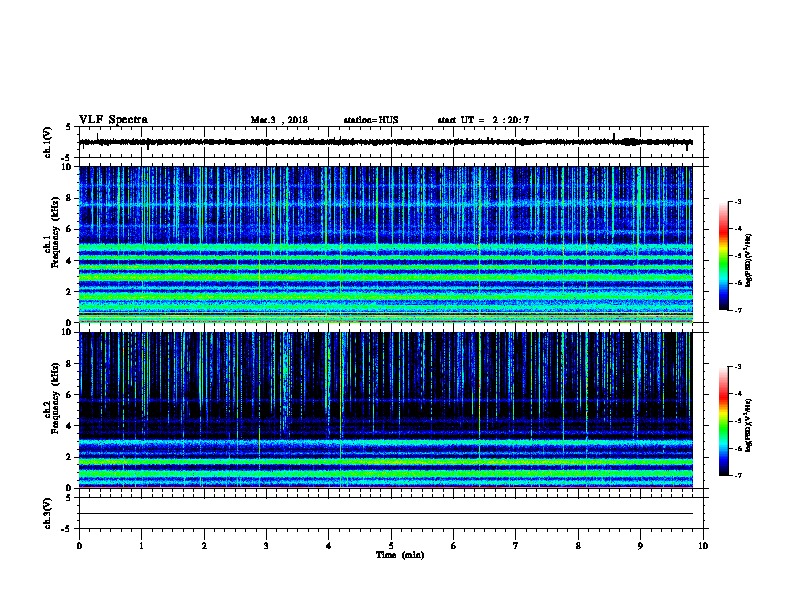Screen dimensions: 792x612
Task: Click the ch.1 PSD color scale bar
Action: 723,256
